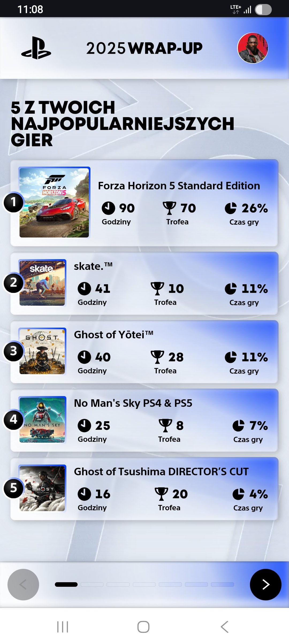Open the user profile avatar

coord(253,48)
